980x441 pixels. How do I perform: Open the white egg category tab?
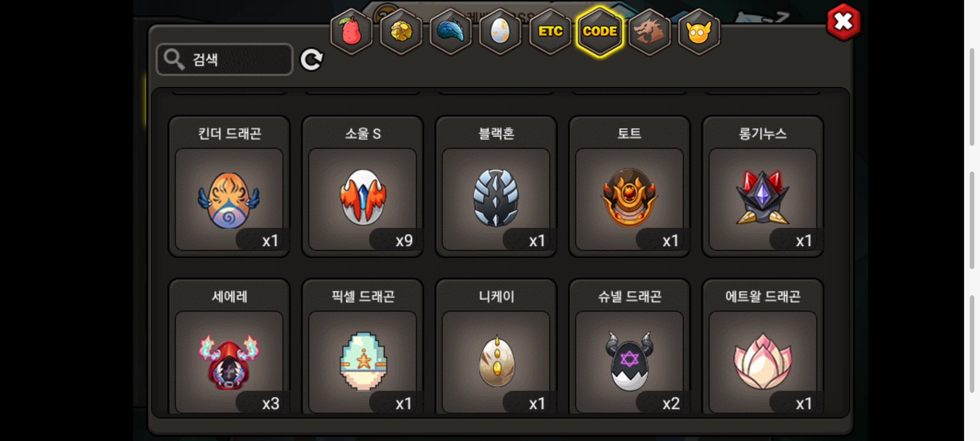(x=500, y=31)
